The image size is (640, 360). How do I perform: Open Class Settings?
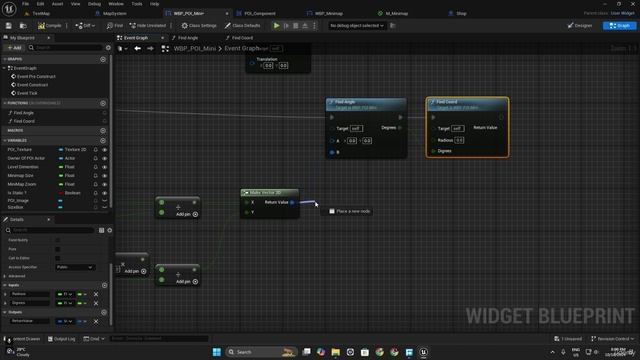[199, 26]
